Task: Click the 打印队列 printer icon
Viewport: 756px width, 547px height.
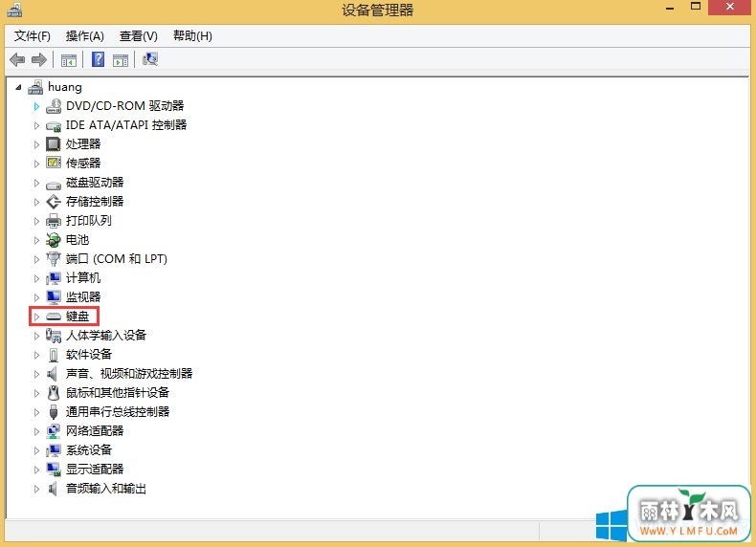Action: click(x=54, y=221)
